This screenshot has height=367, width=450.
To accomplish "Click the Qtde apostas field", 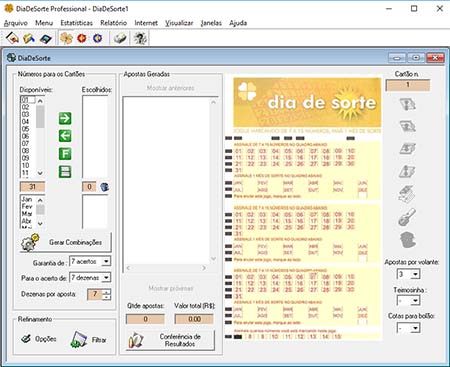I will (x=145, y=319).
